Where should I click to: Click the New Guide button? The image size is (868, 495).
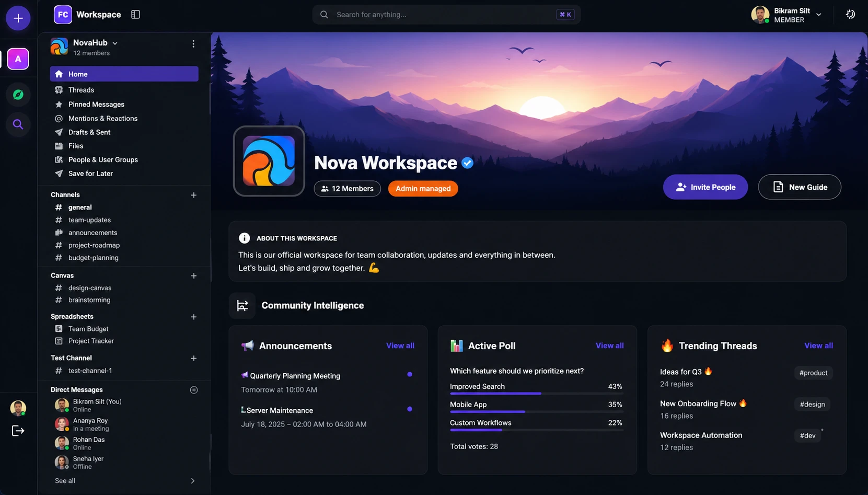click(800, 187)
